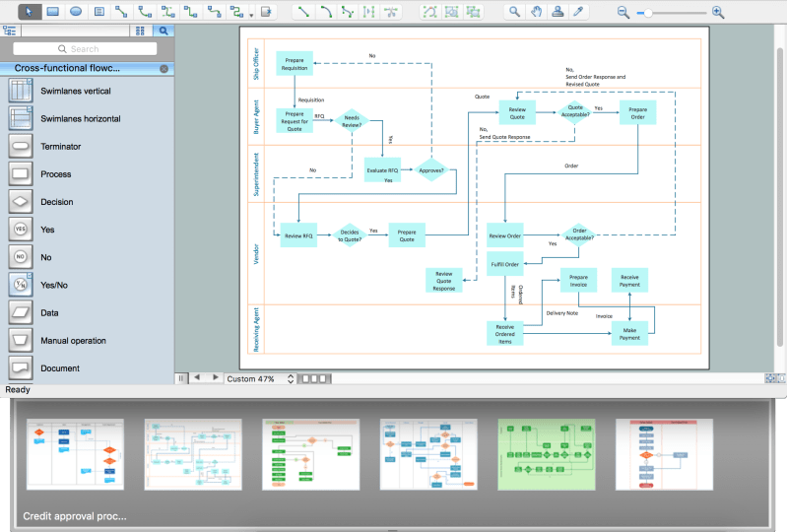
Task: Select the scissors cut tool
Action: coord(391,11)
